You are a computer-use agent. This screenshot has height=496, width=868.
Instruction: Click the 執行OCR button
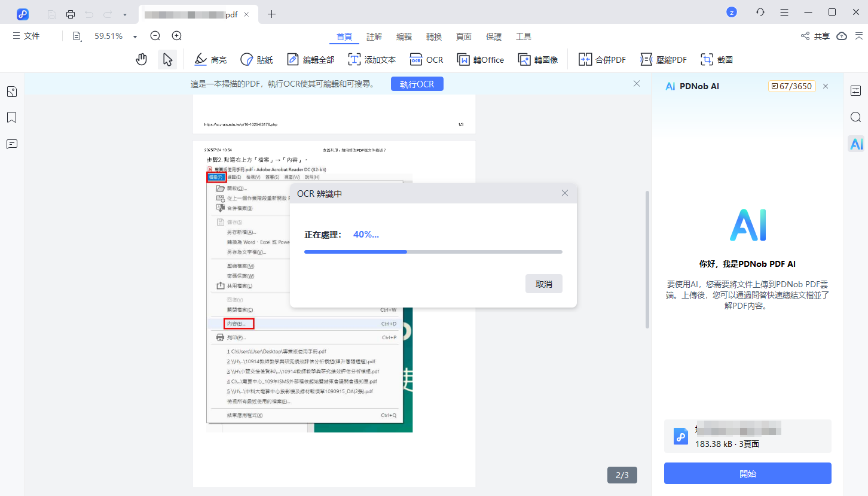[417, 84]
